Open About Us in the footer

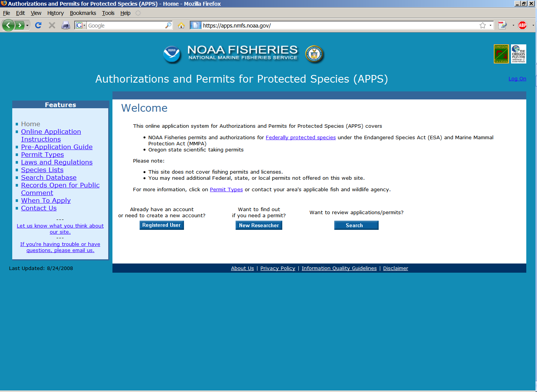(242, 268)
